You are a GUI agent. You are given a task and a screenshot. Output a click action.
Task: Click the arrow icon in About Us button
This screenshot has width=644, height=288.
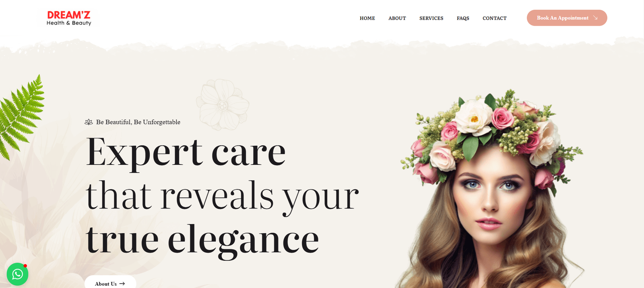122,284
